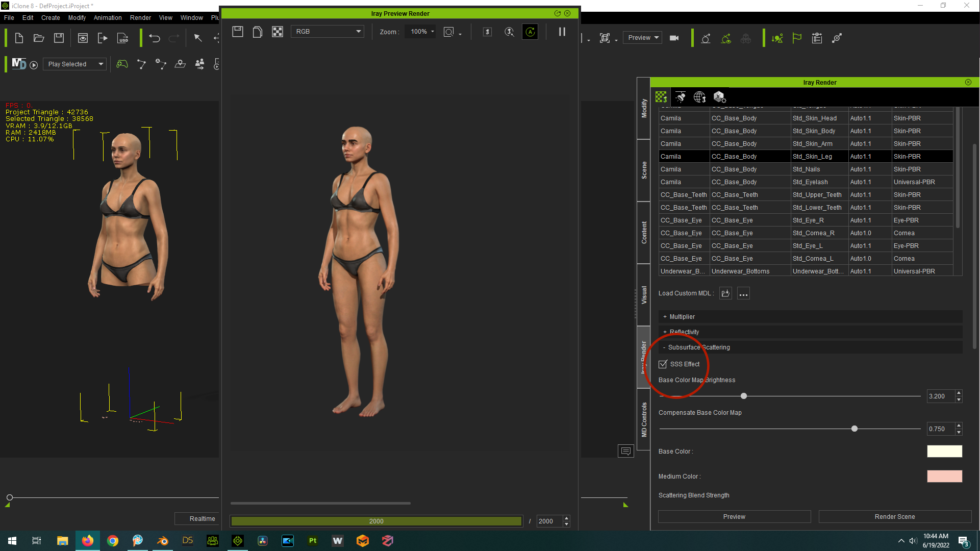Launch Firefox from the taskbar
980x551 pixels.
(x=88, y=540)
